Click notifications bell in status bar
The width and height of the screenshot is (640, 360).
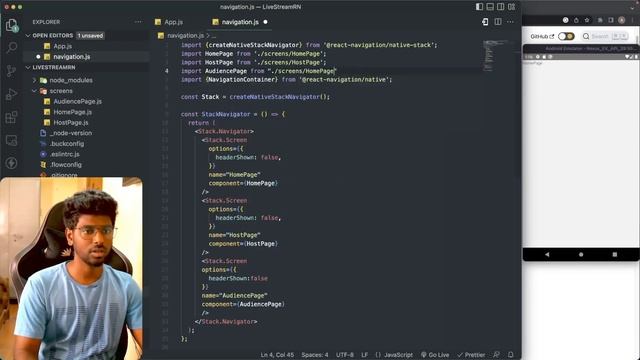pyautogui.click(x=511, y=355)
